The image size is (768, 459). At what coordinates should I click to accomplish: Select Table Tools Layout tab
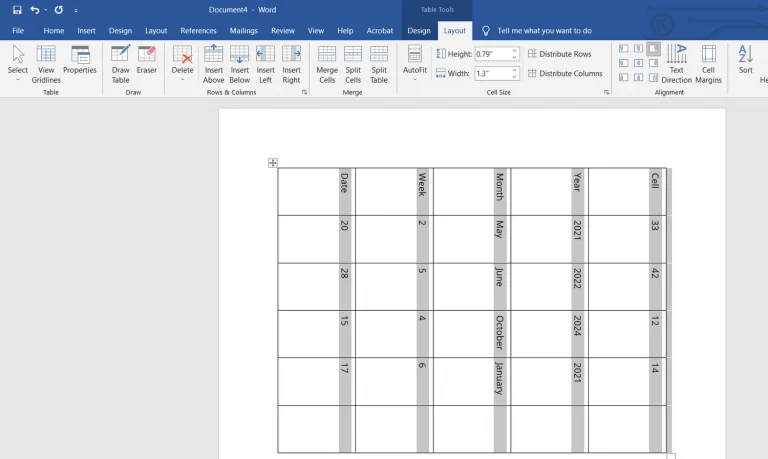coord(455,30)
